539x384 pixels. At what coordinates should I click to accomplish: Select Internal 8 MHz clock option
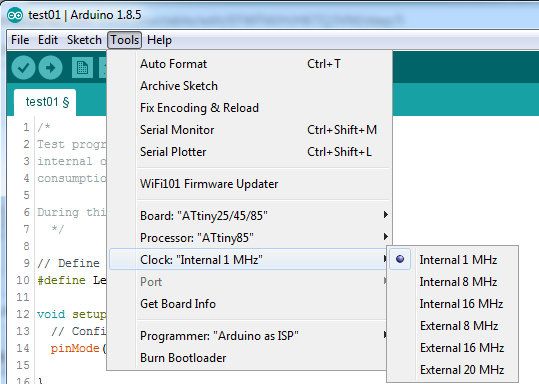[x=452, y=282]
